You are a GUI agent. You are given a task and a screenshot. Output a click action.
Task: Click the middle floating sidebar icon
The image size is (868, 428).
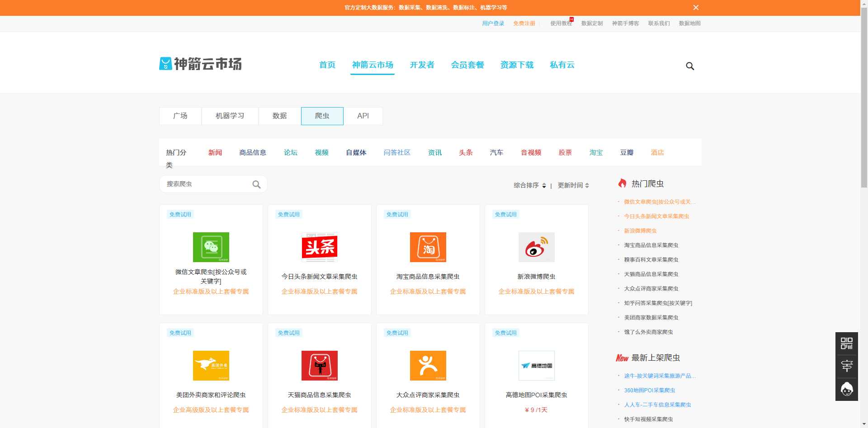(x=847, y=366)
